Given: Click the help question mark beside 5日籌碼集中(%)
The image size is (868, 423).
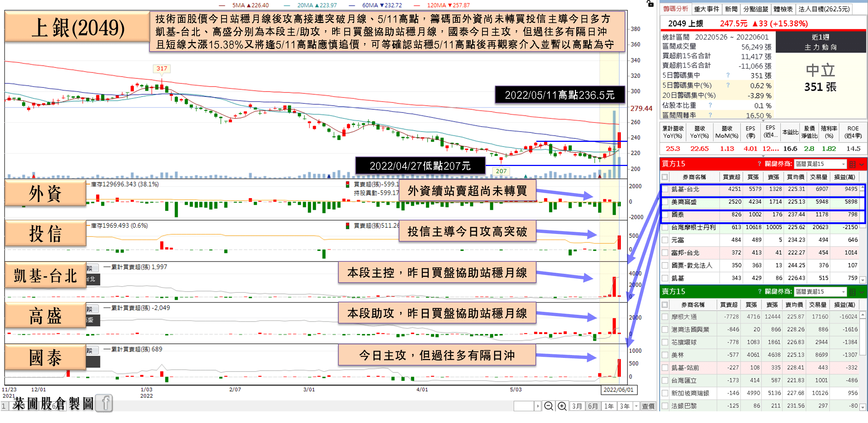Looking at the screenshot, I should 728,85.
